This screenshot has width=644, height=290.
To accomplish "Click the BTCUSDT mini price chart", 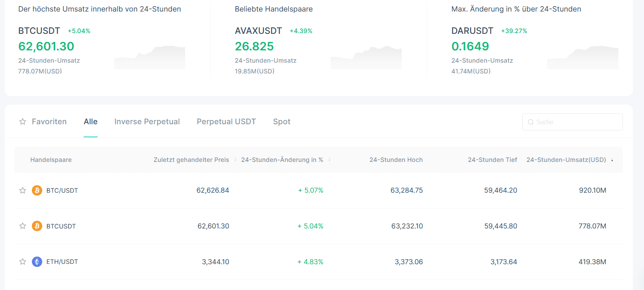I will coord(150,57).
